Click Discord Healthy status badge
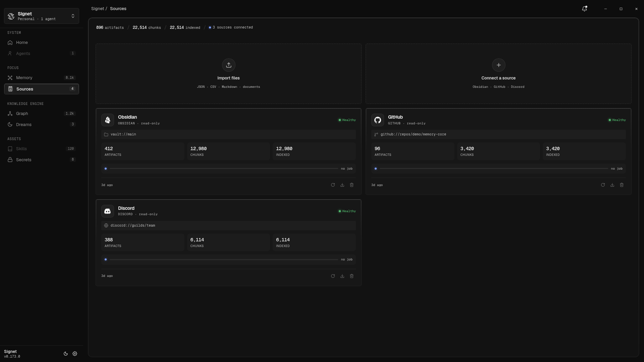 (x=347, y=211)
